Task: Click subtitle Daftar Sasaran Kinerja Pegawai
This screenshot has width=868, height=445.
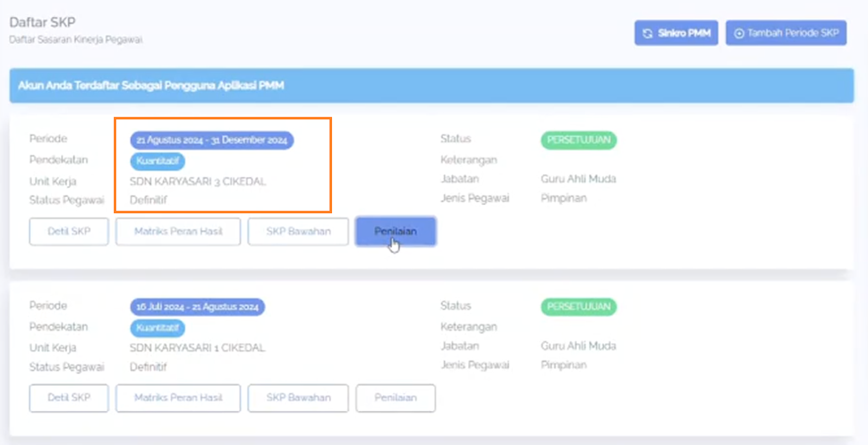Action: click(x=76, y=40)
